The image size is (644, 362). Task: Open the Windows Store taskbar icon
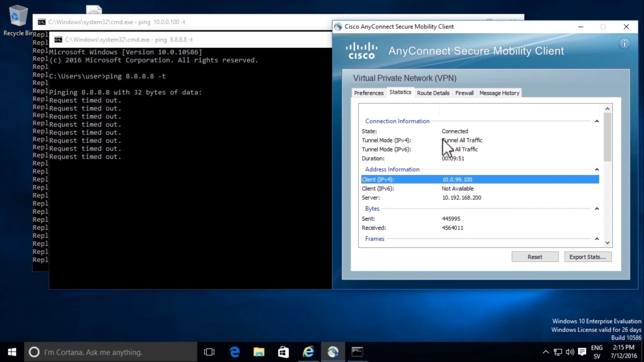283,352
